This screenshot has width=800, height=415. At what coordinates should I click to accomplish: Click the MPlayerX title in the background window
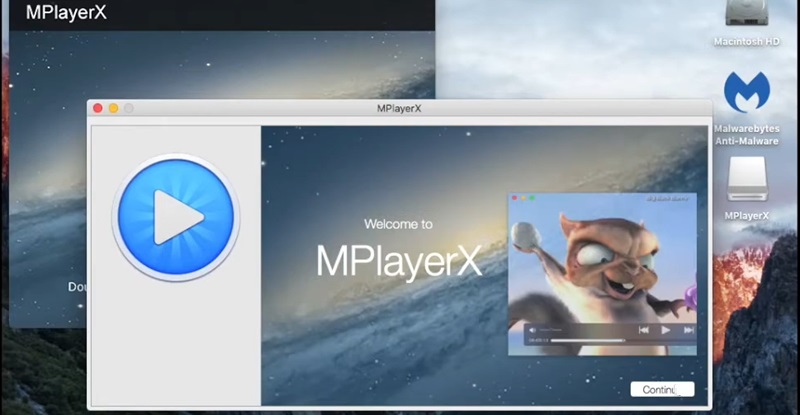point(66,12)
